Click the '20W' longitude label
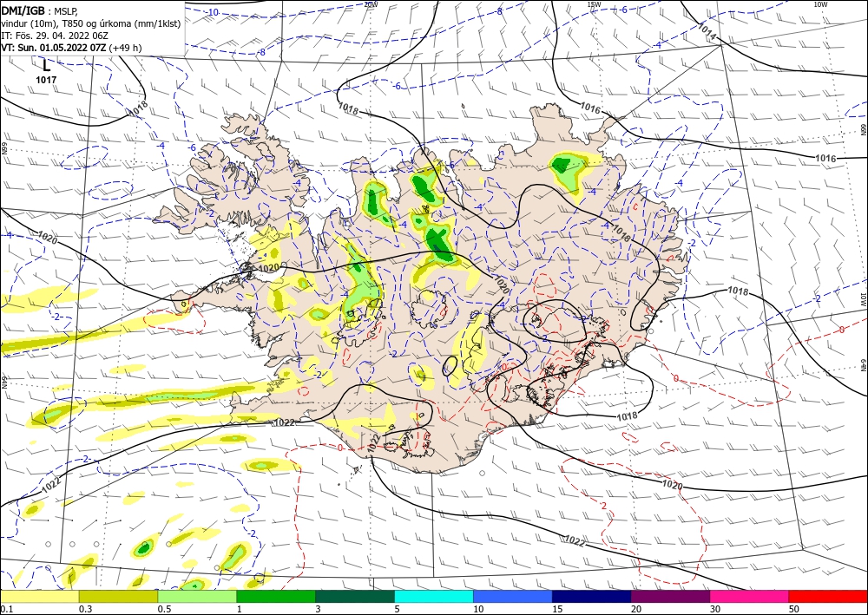868x615 pixels. 371,4
